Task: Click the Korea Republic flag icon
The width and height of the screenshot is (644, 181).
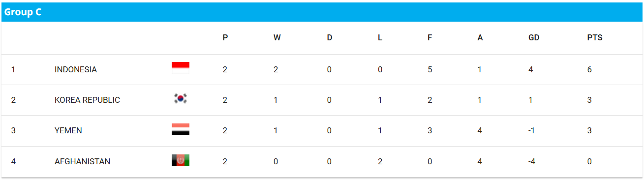Action: [181, 99]
